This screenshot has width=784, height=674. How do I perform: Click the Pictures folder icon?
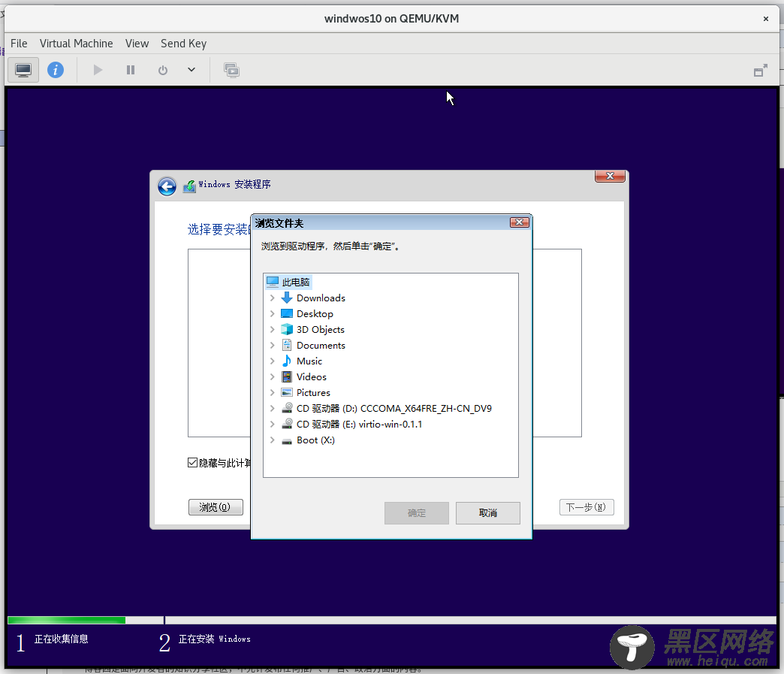[x=287, y=392]
